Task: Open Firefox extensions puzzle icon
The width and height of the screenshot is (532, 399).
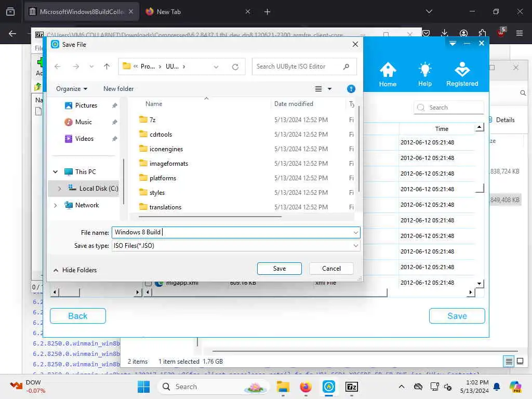Action: tap(482, 33)
